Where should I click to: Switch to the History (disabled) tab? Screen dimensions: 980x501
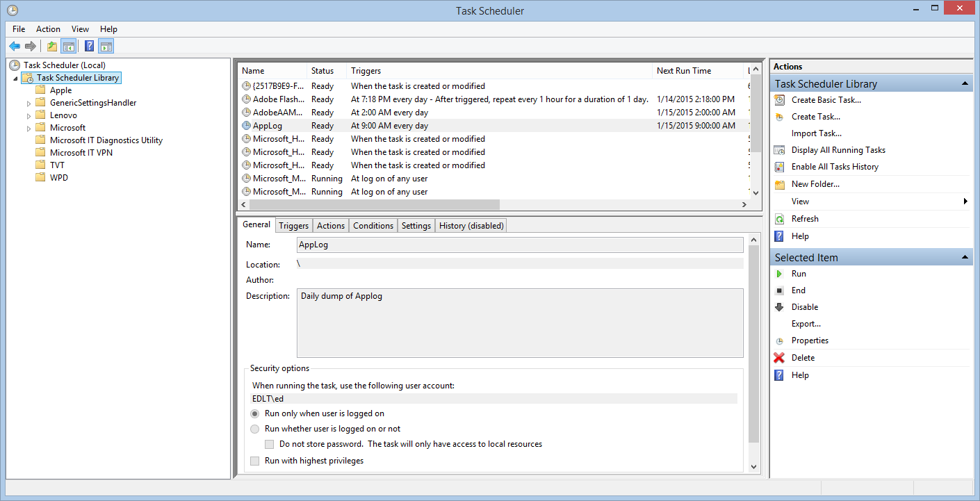tap(471, 226)
